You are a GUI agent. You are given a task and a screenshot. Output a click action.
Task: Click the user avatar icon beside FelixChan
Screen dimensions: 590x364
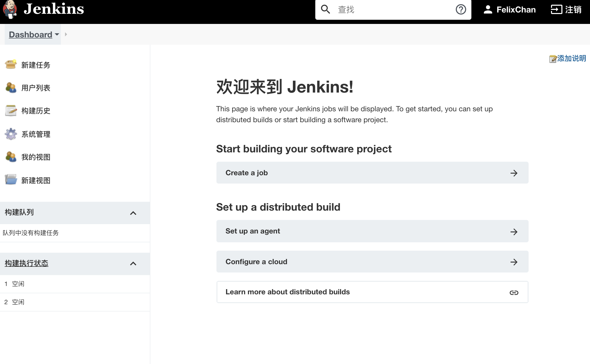(488, 10)
